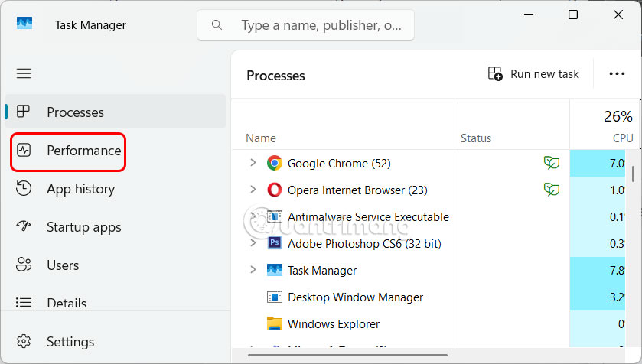Open the App history page
Image resolution: width=642 pixels, height=364 pixels.
[116, 189]
